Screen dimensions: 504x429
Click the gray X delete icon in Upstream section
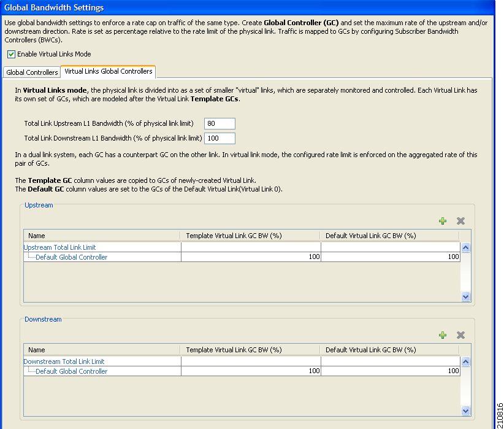tap(460, 221)
